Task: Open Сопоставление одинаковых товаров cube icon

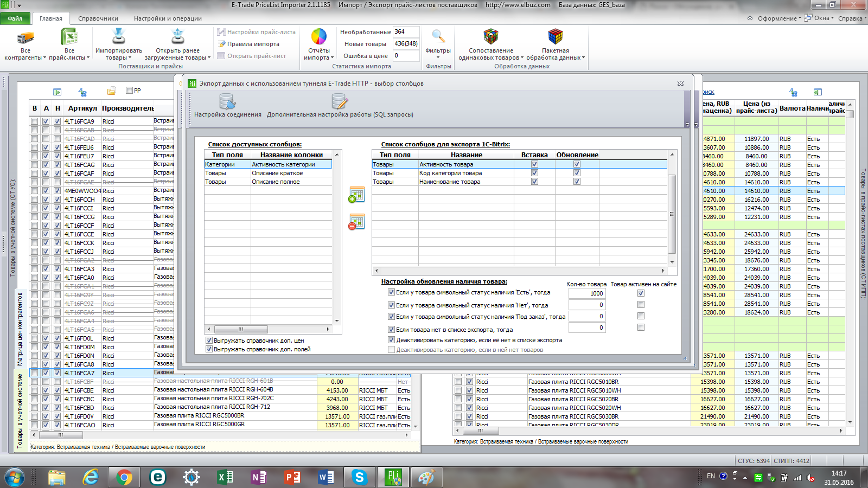Action: point(491,37)
